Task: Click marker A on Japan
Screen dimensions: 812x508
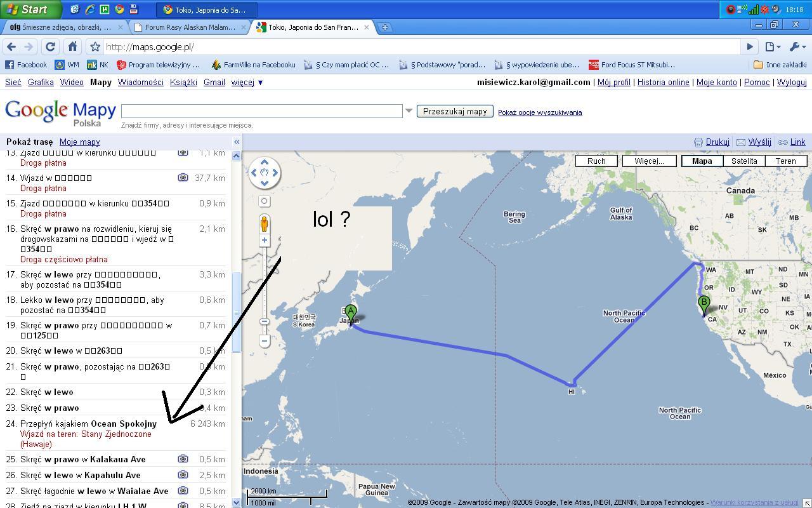Action: point(351,312)
